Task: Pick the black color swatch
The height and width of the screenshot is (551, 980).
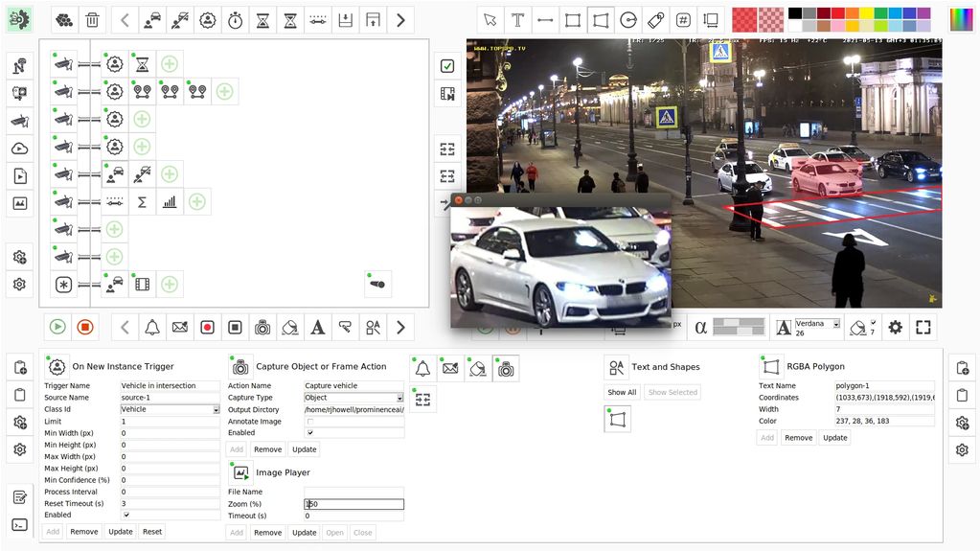Action: pos(795,13)
